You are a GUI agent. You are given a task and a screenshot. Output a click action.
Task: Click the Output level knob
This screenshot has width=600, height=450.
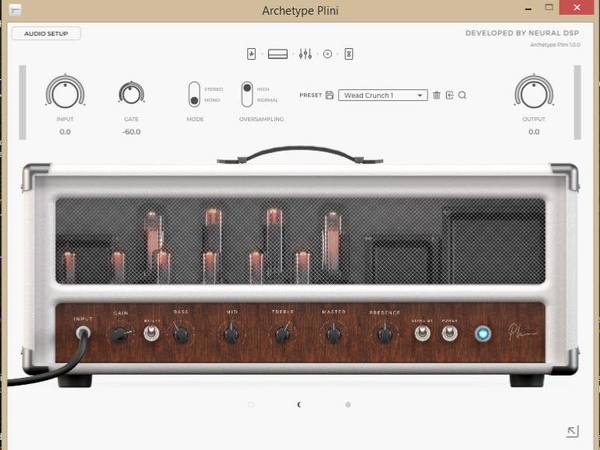pos(534,92)
